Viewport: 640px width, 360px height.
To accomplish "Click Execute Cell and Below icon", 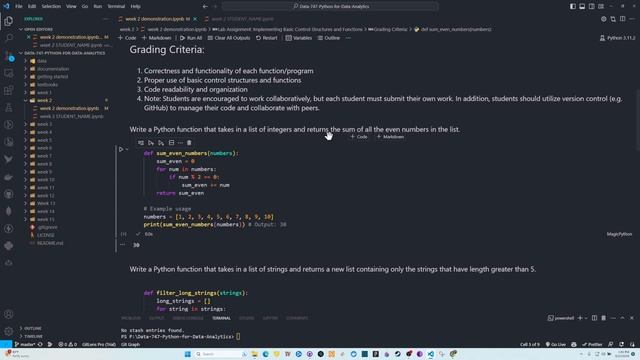I will coord(161,143).
